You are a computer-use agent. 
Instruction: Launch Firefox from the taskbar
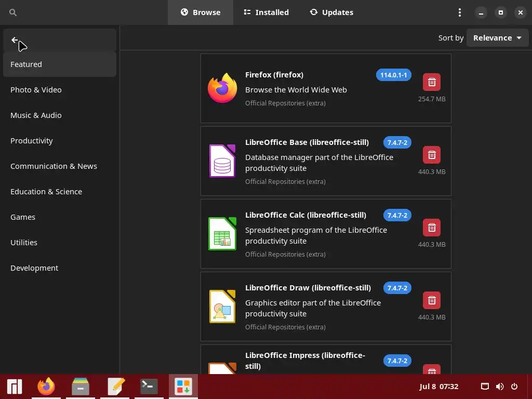pos(46,387)
